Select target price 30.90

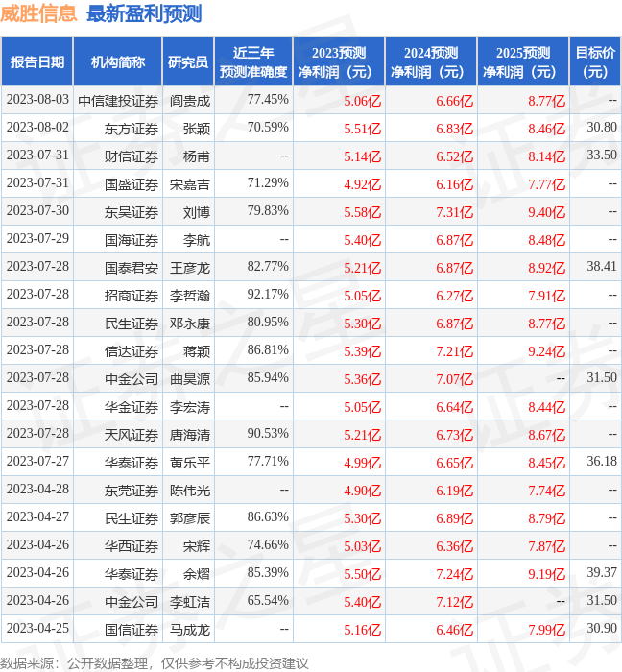pos(602,629)
